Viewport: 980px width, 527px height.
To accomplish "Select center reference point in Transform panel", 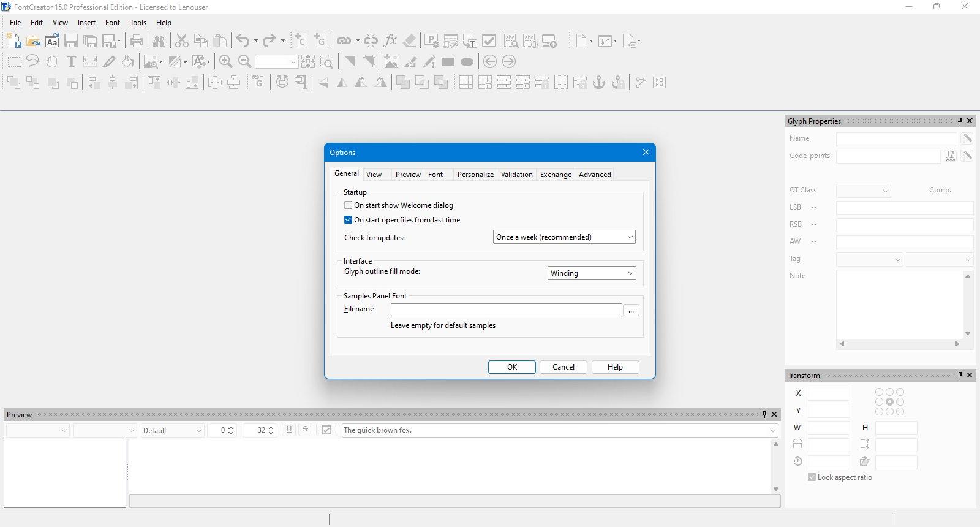I will click(889, 402).
